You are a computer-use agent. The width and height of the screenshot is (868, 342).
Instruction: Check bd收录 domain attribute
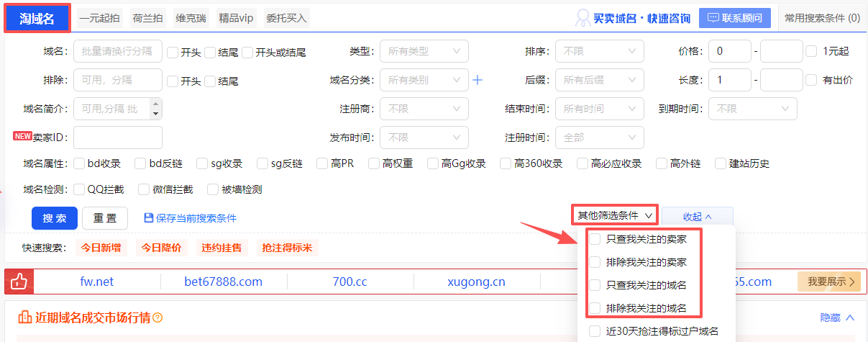pyautogui.click(x=80, y=163)
